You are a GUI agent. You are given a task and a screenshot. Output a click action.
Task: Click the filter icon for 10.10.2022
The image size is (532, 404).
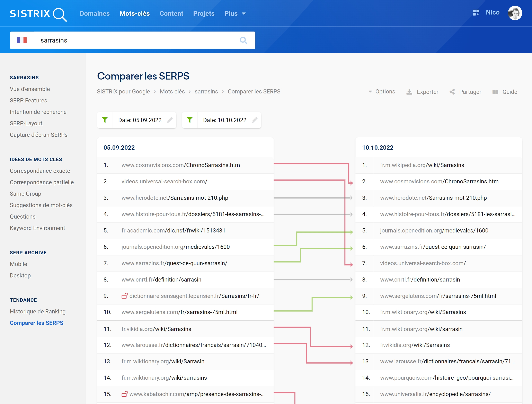tap(190, 120)
